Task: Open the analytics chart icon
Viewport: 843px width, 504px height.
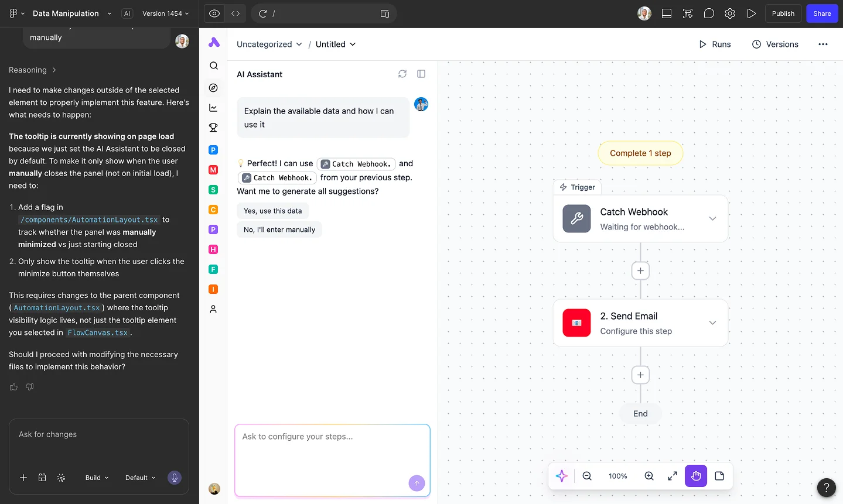Action: tap(213, 108)
